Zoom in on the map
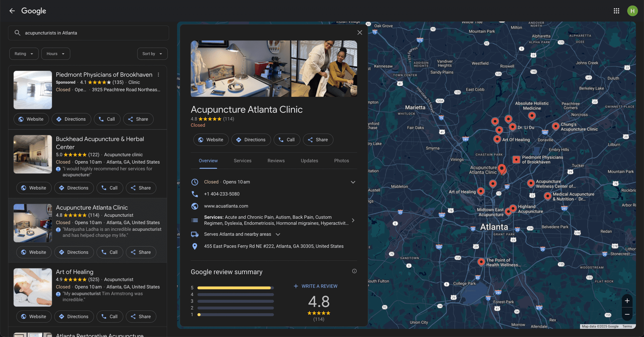 [627, 301]
